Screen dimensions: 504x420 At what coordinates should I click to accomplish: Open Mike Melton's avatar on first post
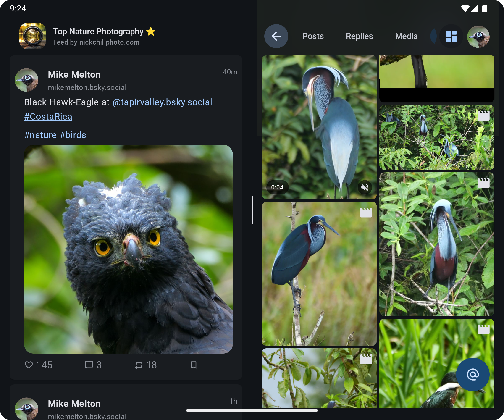27,80
